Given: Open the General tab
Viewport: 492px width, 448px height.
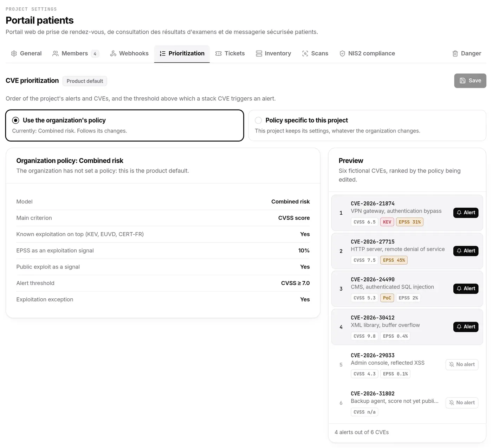Looking at the screenshot, I should [x=26, y=53].
